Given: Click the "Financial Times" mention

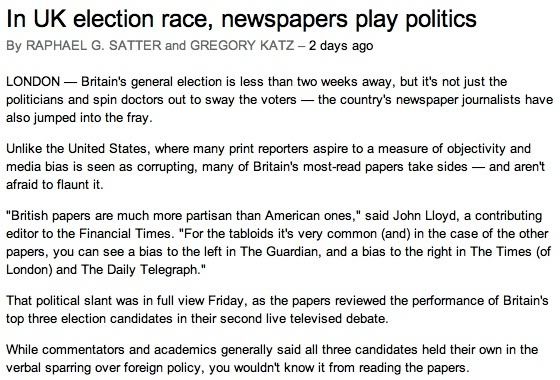Looking at the screenshot, I should pos(125,234).
